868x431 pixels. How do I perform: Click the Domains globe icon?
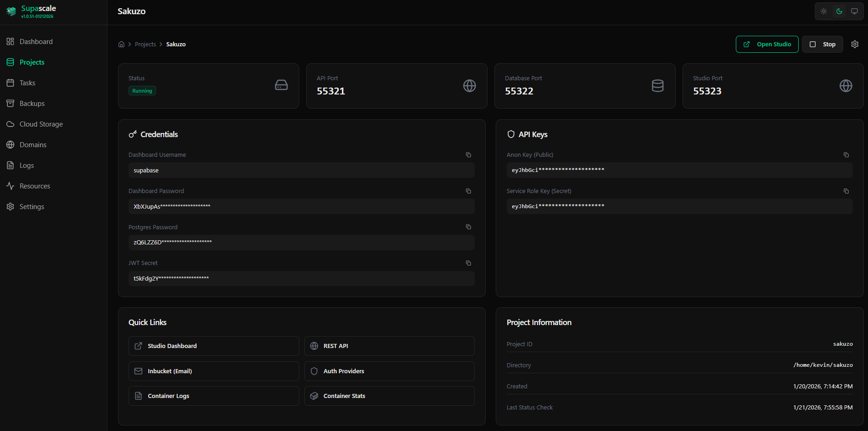(x=10, y=144)
